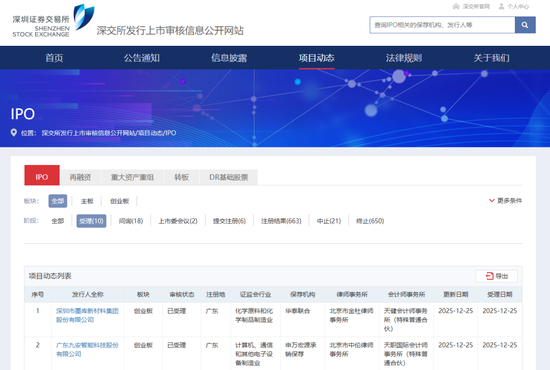Screen dimensions: 550x370
Task: Expand 更多条件 filter options
Action: click(505, 201)
